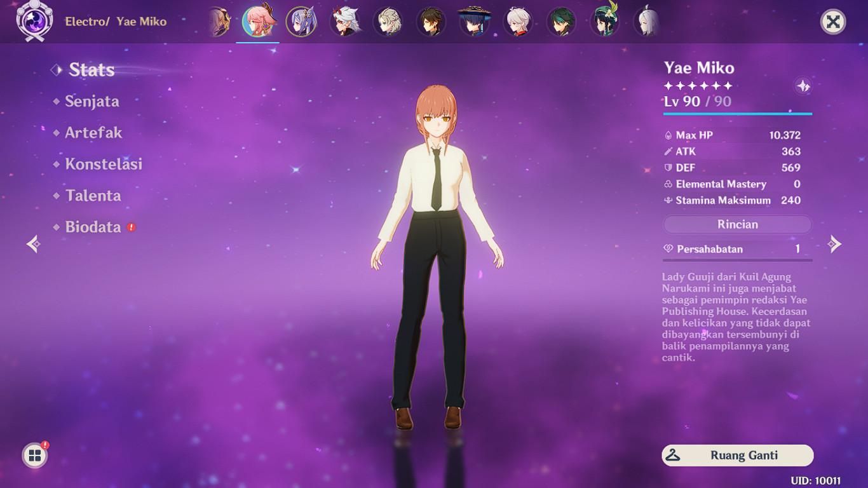Image resolution: width=868 pixels, height=488 pixels.
Task: Open the grid menu icon at bottom-left
Action: 35,455
